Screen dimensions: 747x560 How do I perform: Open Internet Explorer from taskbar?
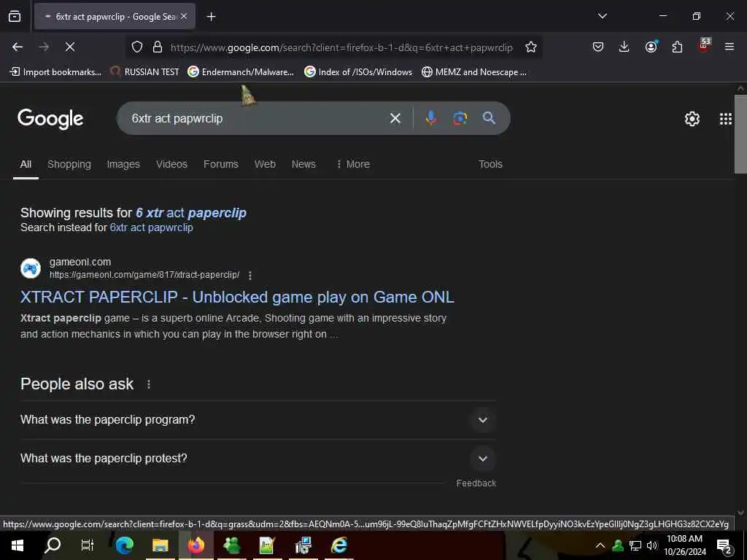point(338,545)
